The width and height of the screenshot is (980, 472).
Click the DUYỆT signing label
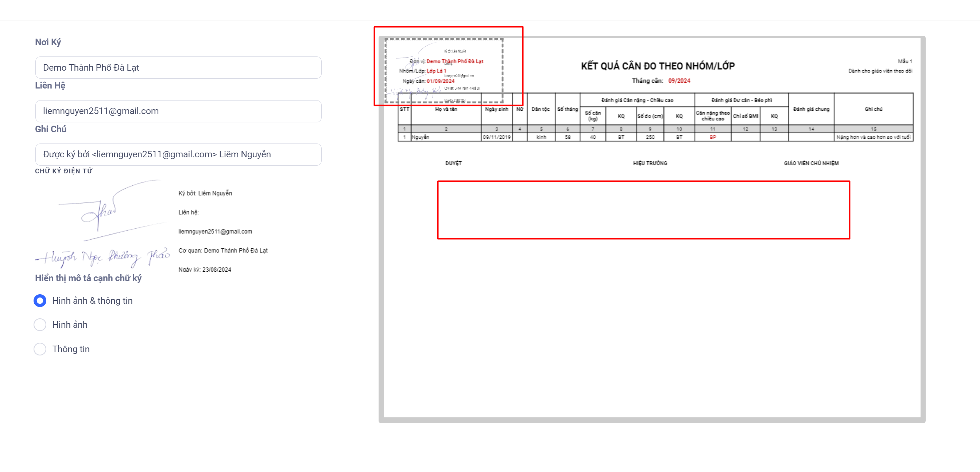coord(453,163)
